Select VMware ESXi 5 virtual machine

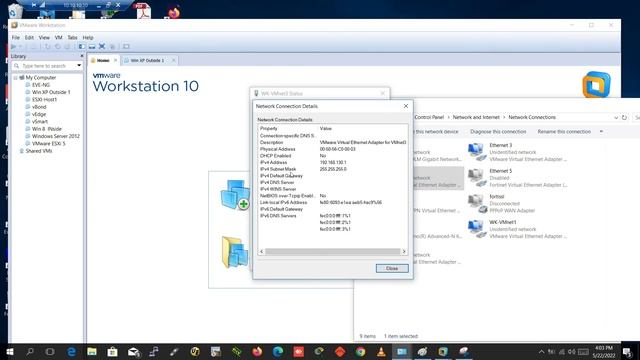click(48, 144)
